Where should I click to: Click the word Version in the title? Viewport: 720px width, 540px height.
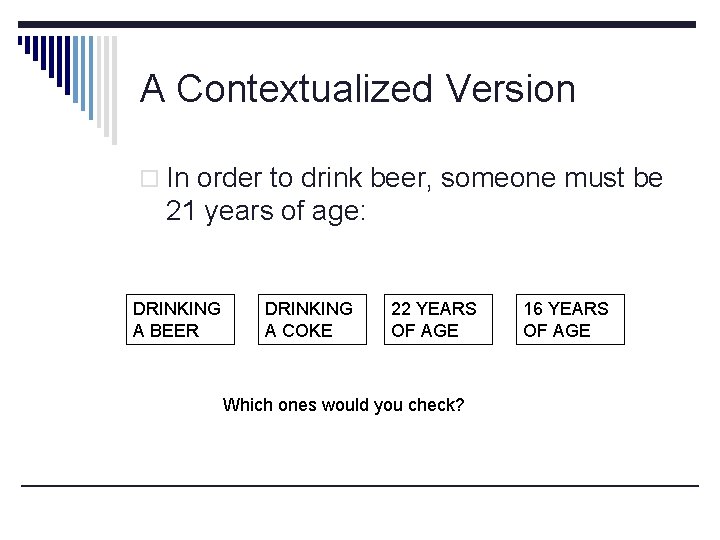pos(511,89)
